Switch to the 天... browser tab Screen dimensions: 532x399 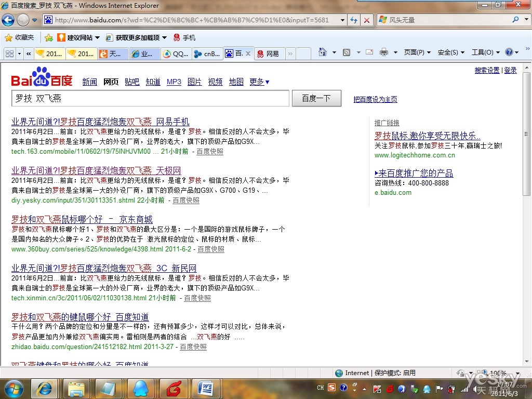coord(113,54)
